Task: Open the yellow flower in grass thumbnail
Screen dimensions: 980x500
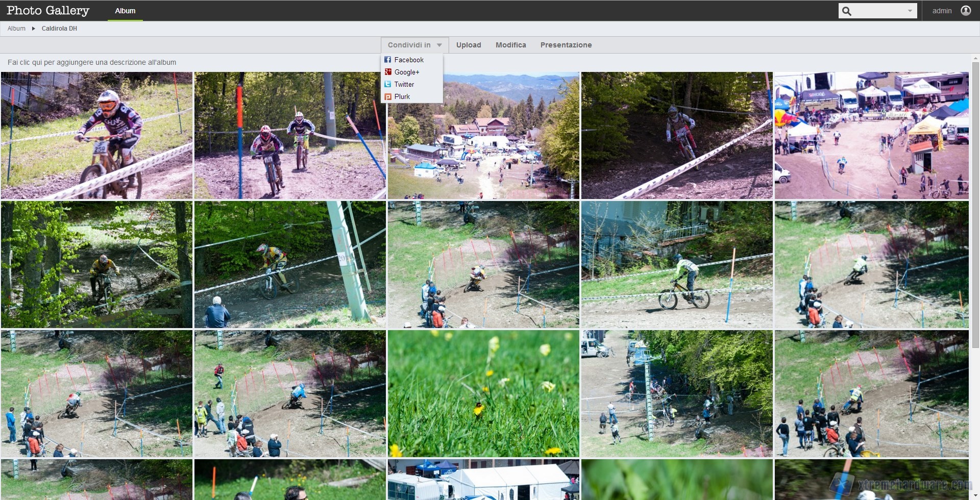Action: pyautogui.click(x=483, y=393)
